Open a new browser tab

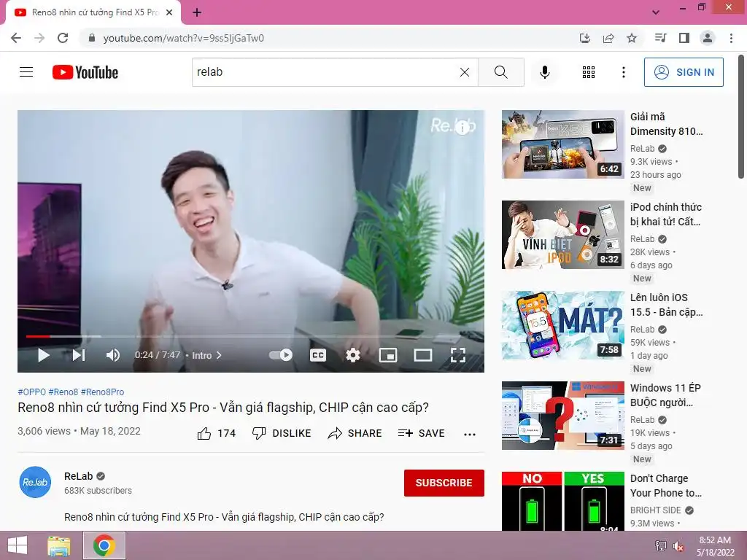[x=197, y=12]
